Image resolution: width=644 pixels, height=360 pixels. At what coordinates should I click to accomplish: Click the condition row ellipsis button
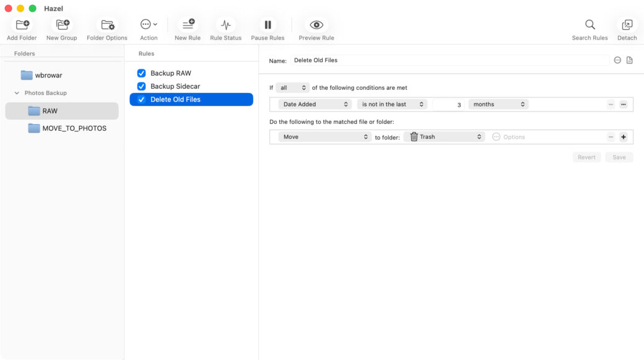(x=624, y=104)
